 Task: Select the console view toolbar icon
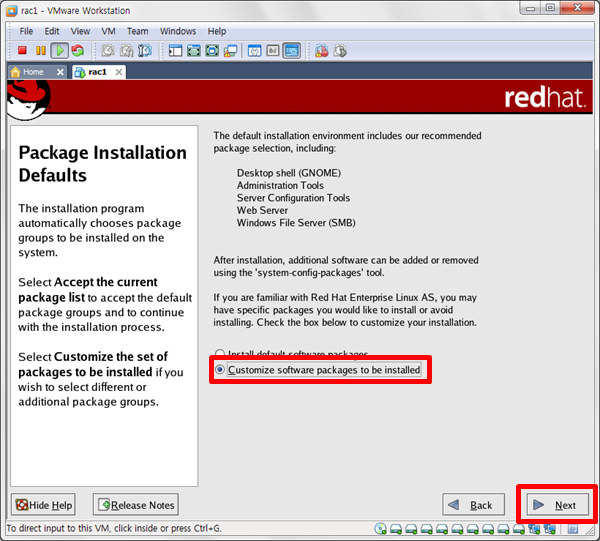(292, 51)
